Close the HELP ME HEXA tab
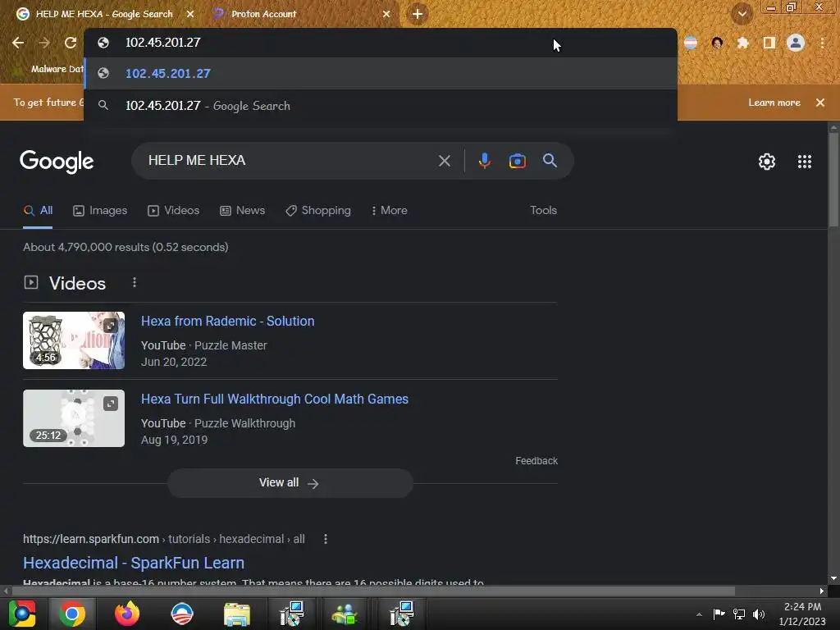 [190, 14]
